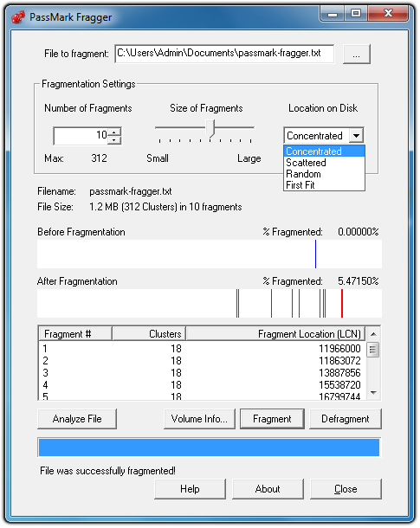Screen dimensions: 420x528
Task: Open file browse button with ellipsis
Action: (x=357, y=54)
